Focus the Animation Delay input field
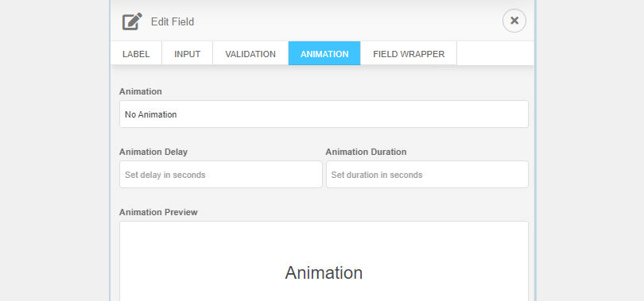 tap(221, 175)
